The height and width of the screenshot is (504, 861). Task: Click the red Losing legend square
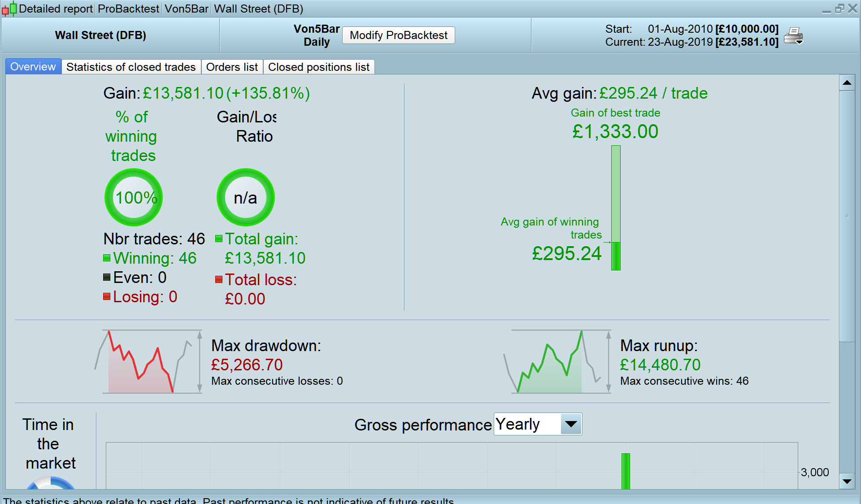[x=107, y=296]
